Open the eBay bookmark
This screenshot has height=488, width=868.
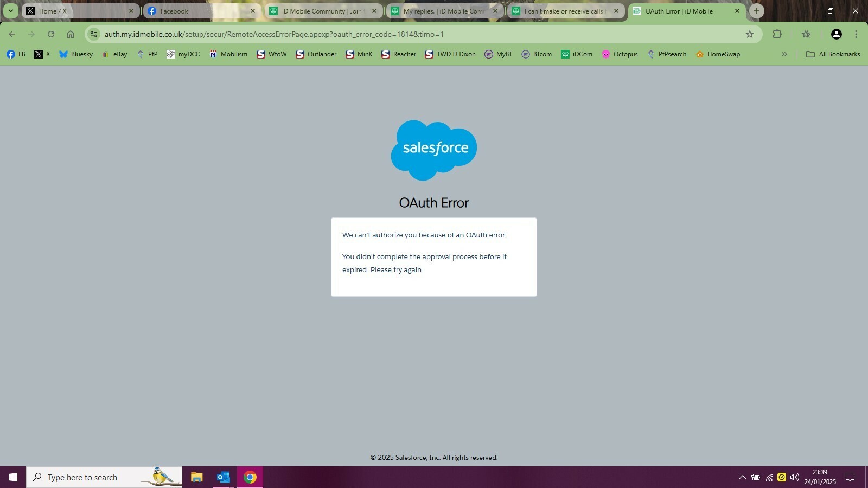tap(114, 54)
